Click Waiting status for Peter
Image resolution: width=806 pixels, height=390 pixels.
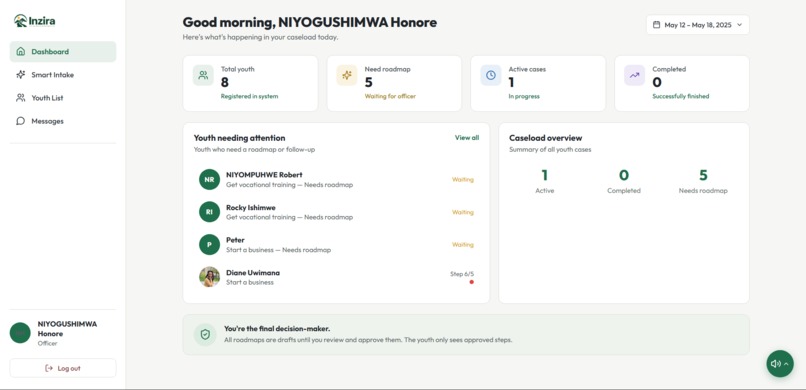[x=463, y=245]
